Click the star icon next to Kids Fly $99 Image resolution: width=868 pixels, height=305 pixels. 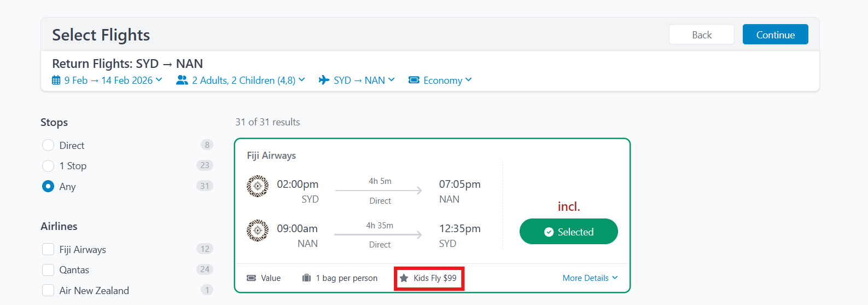404,278
